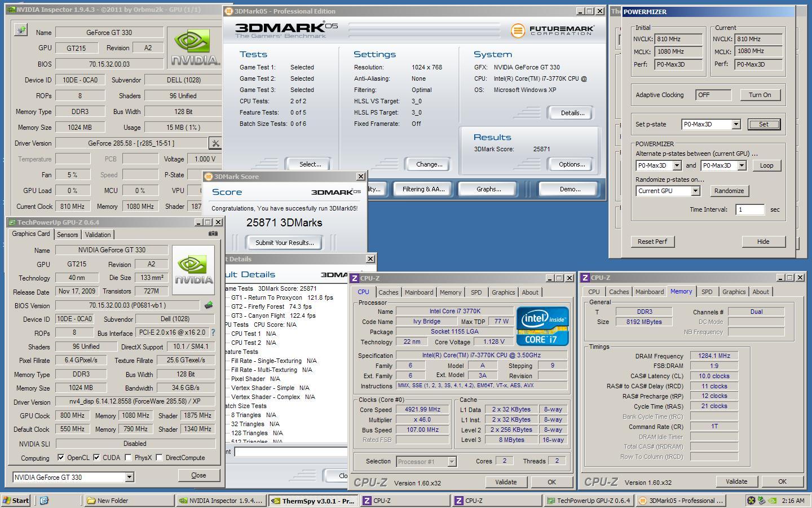The height and width of the screenshot is (508, 812).
Task: Click the Turn On adaptive clocking button
Action: (x=760, y=95)
